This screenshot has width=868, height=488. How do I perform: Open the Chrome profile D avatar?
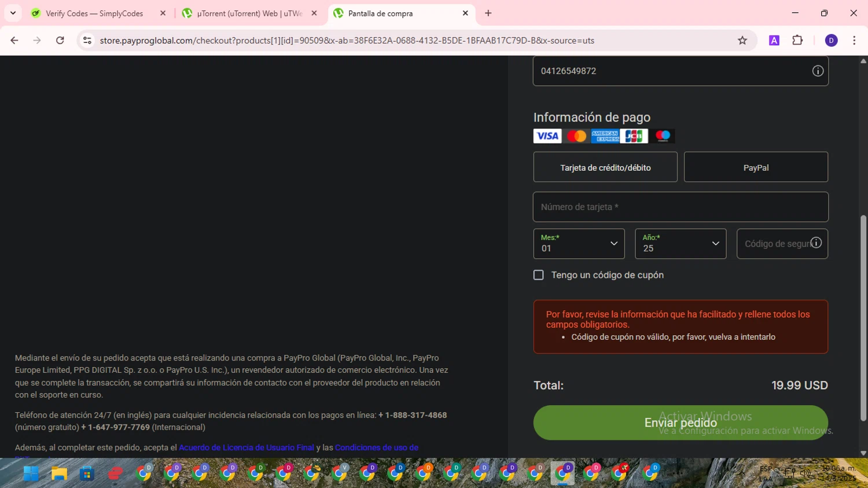(x=832, y=41)
